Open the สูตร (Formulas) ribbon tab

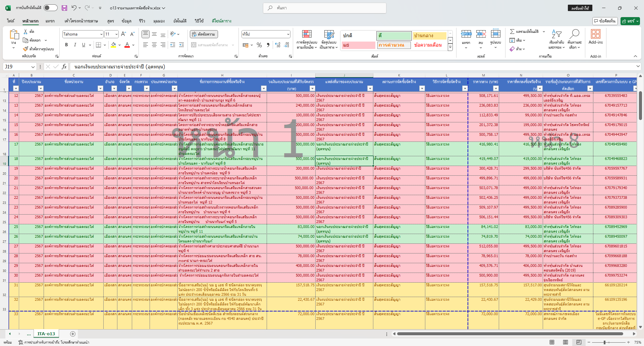pos(110,21)
